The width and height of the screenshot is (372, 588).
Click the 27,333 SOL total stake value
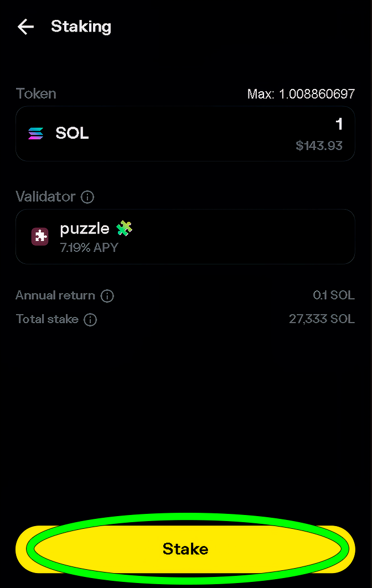pyautogui.click(x=322, y=319)
